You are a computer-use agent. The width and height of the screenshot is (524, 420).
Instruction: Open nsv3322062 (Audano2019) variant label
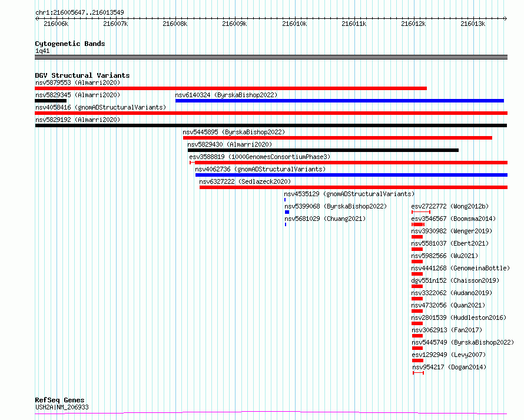[x=452, y=293]
